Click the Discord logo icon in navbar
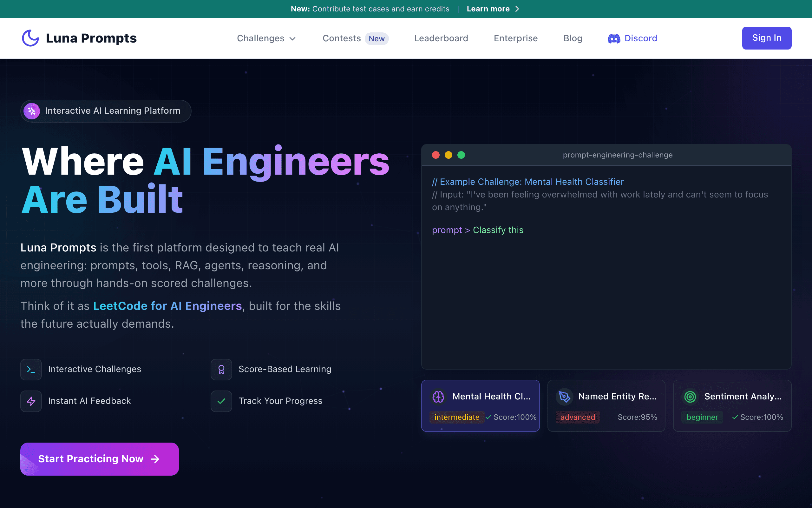The image size is (812, 508). (614, 39)
